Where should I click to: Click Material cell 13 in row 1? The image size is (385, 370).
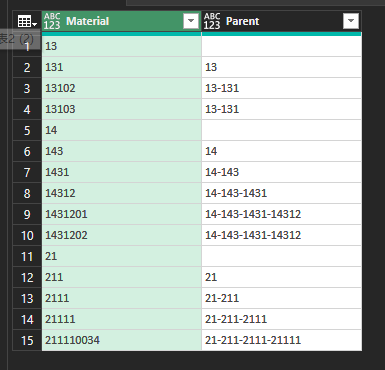[122, 46]
